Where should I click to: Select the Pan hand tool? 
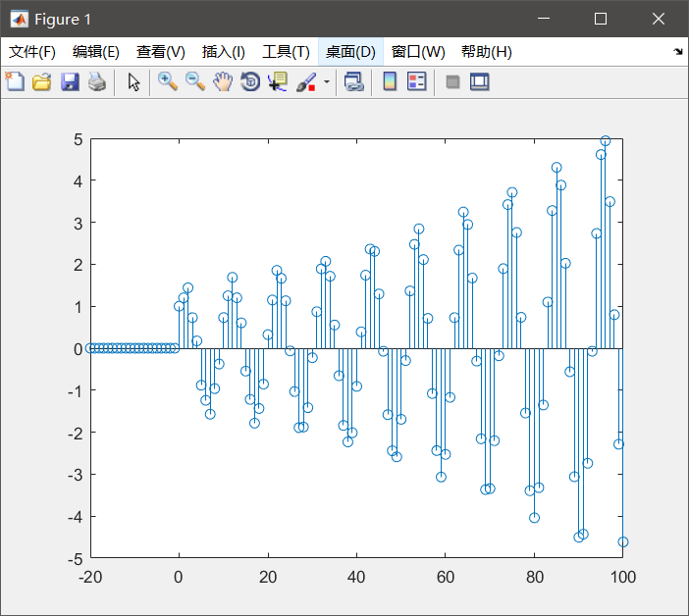click(223, 81)
